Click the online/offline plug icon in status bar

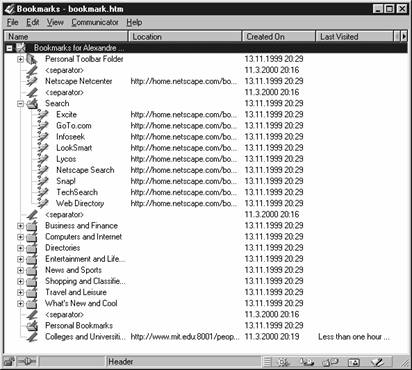27,361
